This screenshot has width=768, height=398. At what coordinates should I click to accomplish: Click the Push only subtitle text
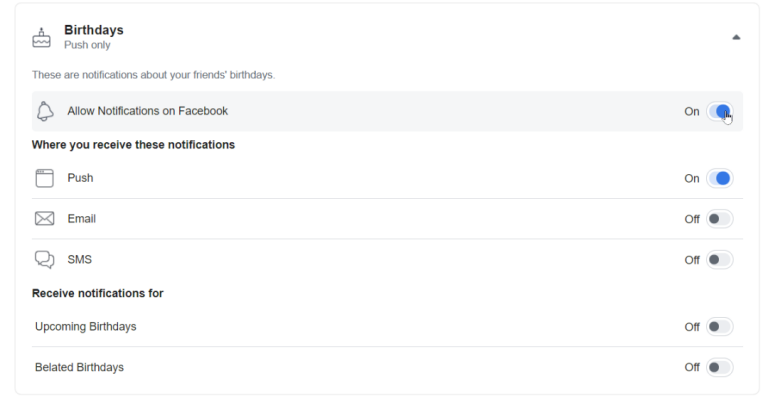point(87,45)
